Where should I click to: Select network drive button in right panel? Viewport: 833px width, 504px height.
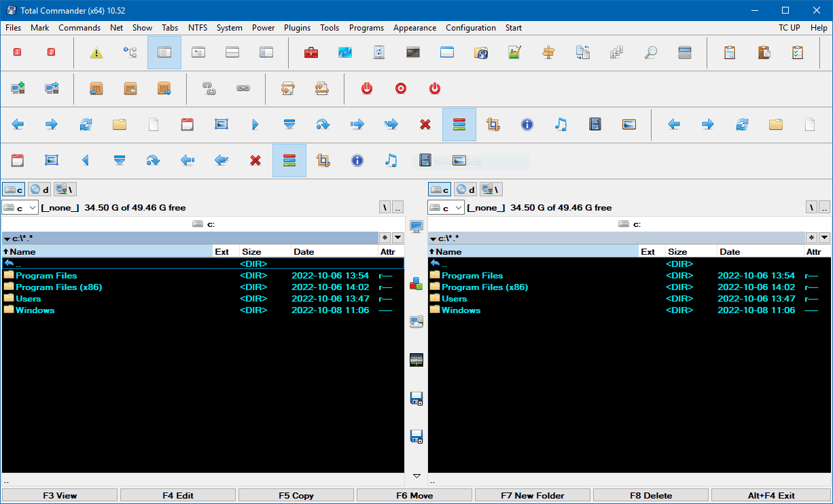pyautogui.click(x=491, y=190)
